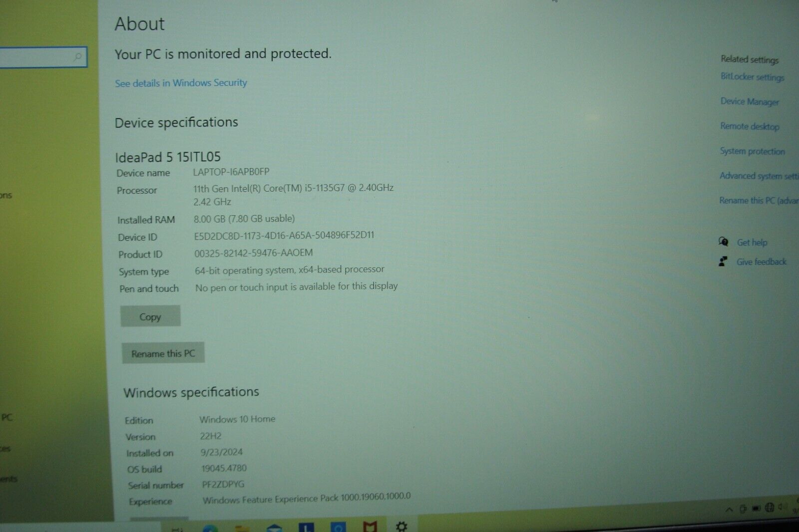Open network globe icon in system tray
Screen dimensions: 799x532
pos(770,508)
